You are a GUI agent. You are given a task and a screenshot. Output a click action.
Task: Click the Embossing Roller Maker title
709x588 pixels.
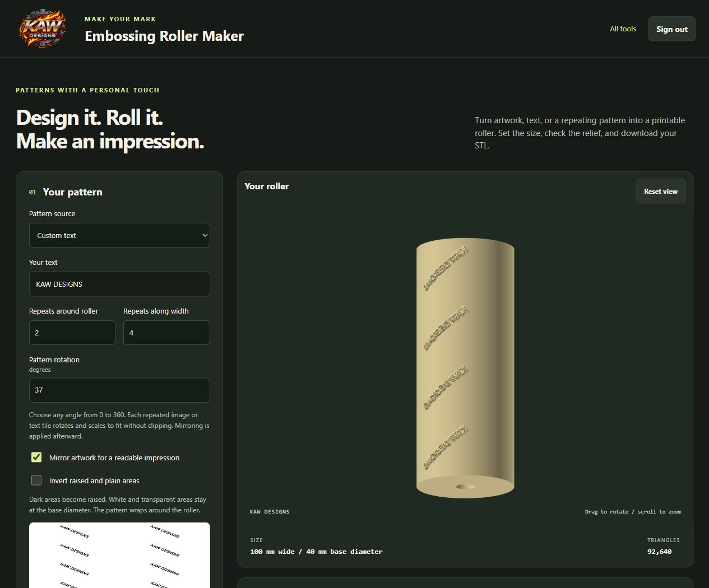[164, 36]
